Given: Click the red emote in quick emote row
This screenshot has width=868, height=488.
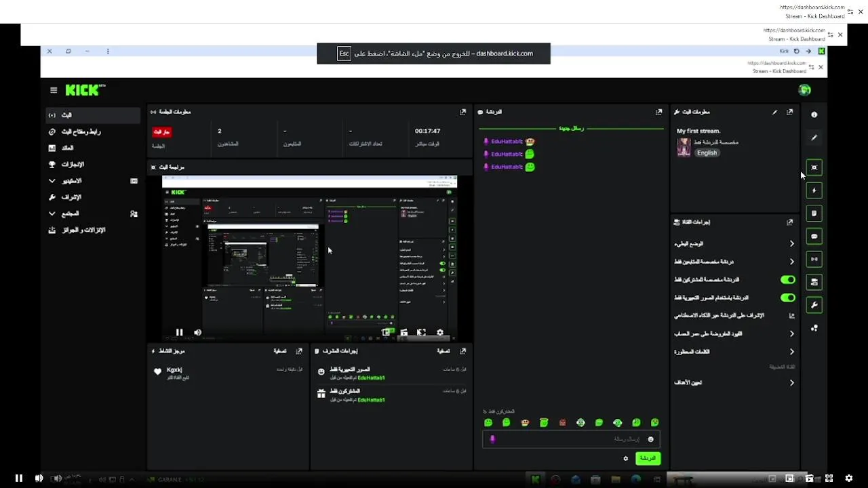Looking at the screenshot, I should (562, 423).
